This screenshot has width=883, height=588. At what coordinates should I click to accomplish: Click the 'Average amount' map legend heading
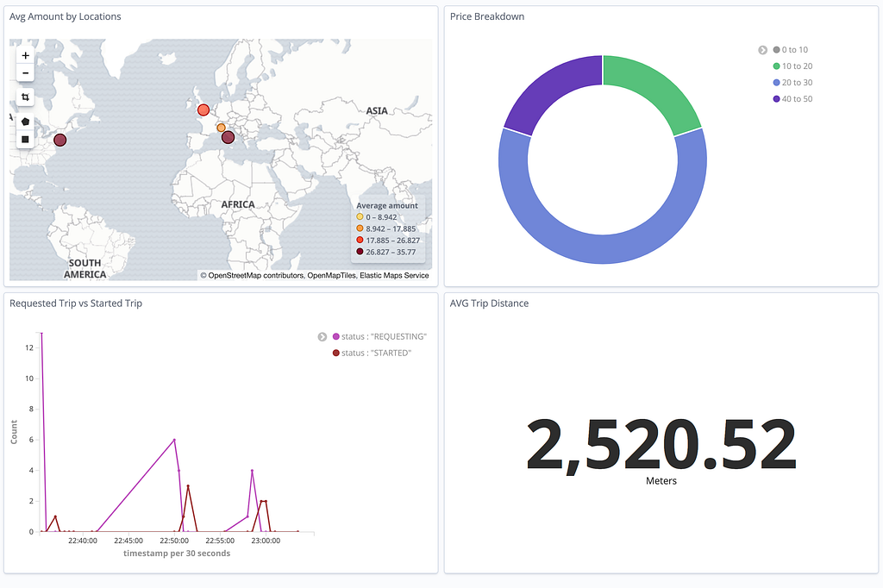[387, 205]
